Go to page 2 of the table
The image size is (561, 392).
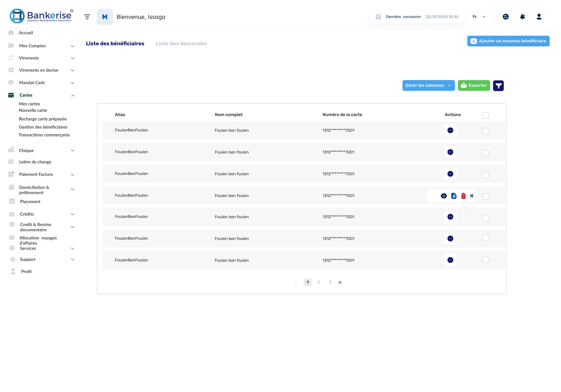point(319,282)
